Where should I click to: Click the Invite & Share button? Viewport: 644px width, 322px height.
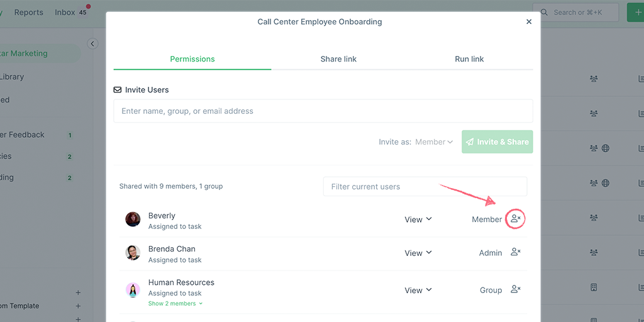pyautogui.click(x=497, y=142)
